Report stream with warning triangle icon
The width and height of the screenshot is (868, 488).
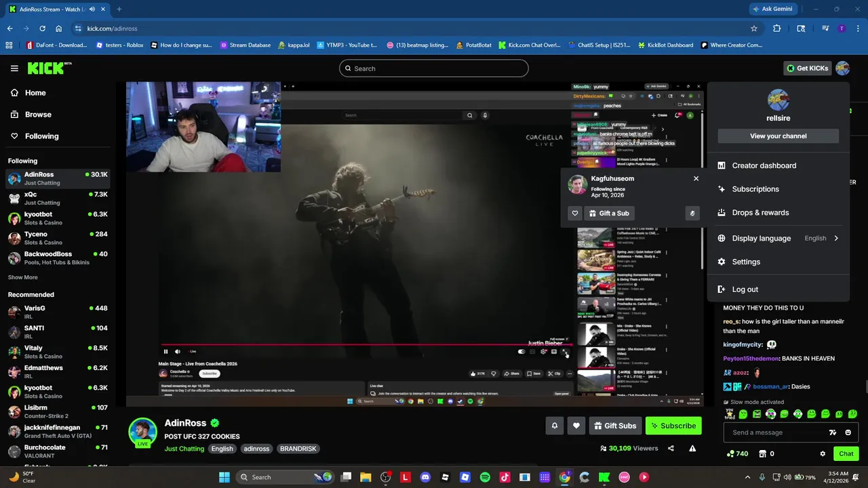point(692,448)
